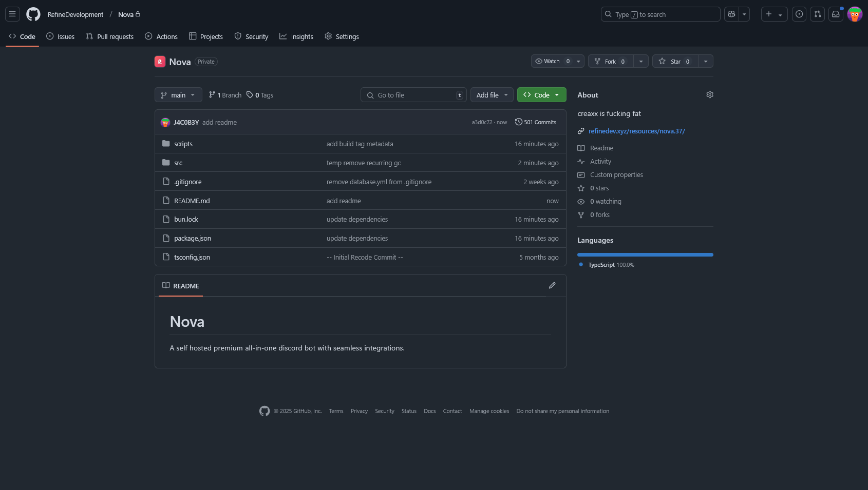Switch to the Issues tab

[61, 36]
